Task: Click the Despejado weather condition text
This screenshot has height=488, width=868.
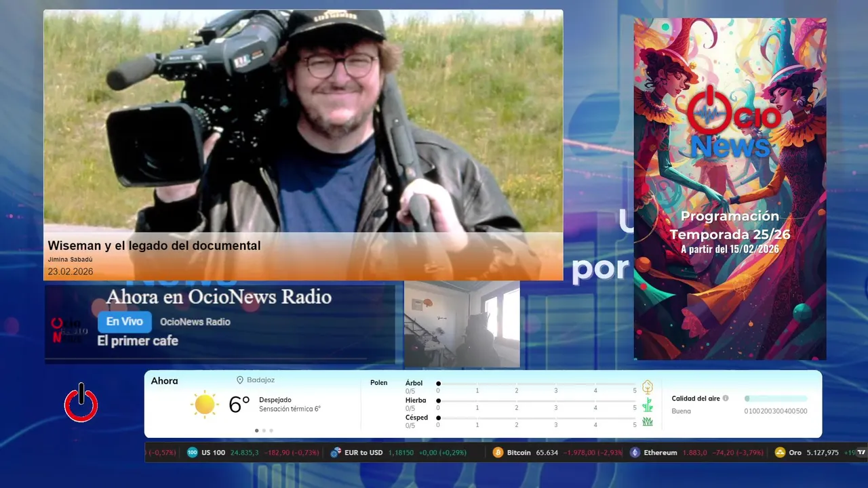Action: 275,400
